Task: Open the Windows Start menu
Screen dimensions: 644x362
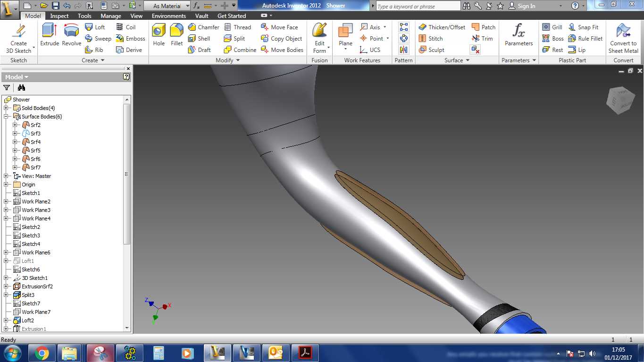Action: coord(12,353)
